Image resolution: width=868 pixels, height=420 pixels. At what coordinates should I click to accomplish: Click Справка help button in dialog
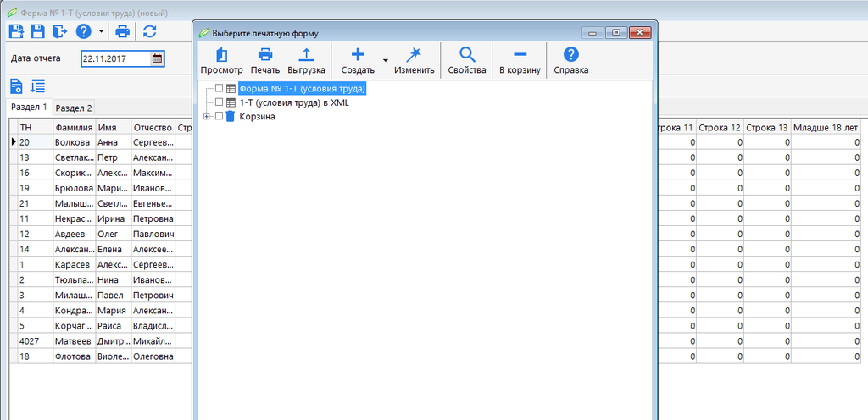tap(570, 61)
